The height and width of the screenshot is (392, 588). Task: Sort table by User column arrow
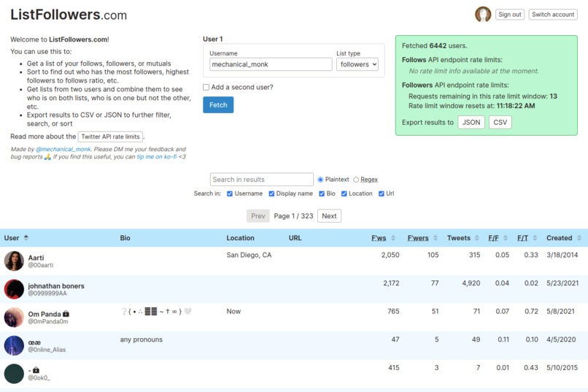pos(26,238)
